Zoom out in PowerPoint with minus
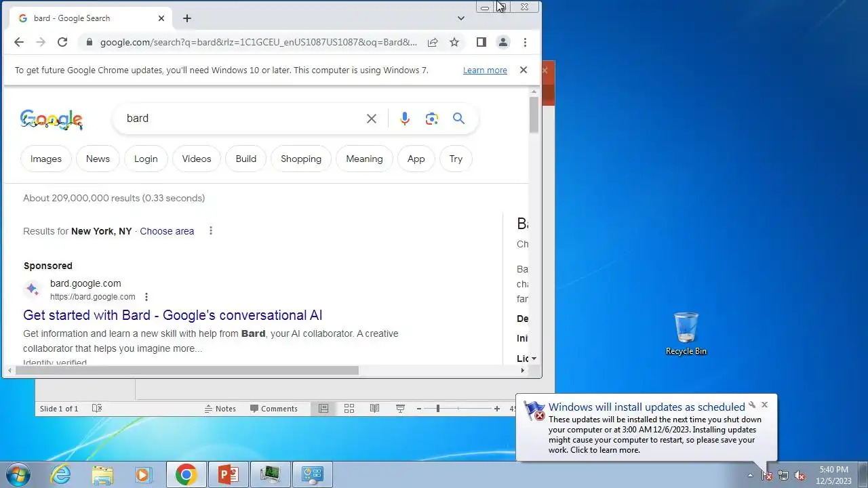This screenshot has width=868, height=488. 419,409
